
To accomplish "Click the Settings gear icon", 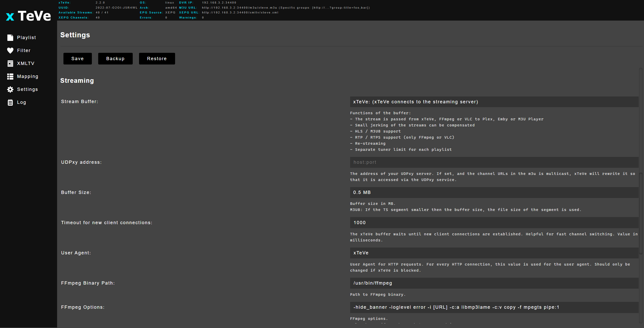I will pyautogui.click(x=10, y=89).
